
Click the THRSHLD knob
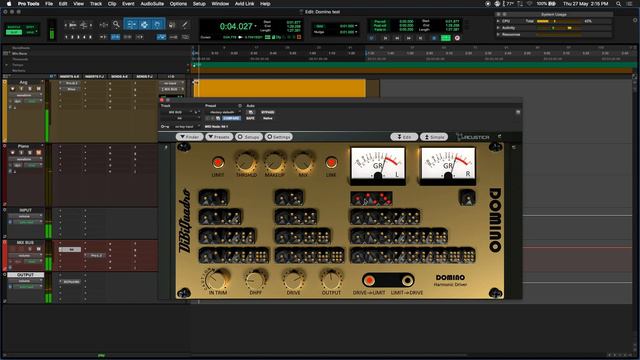(246, 162)
